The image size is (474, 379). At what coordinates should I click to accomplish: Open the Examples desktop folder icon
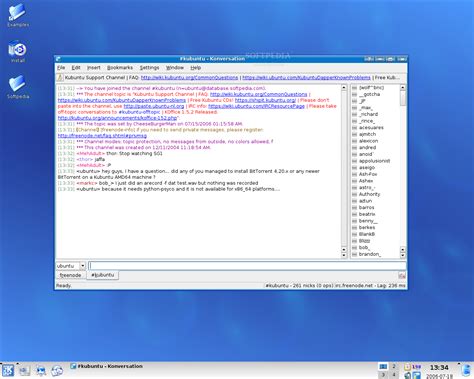tap(18, 13)
